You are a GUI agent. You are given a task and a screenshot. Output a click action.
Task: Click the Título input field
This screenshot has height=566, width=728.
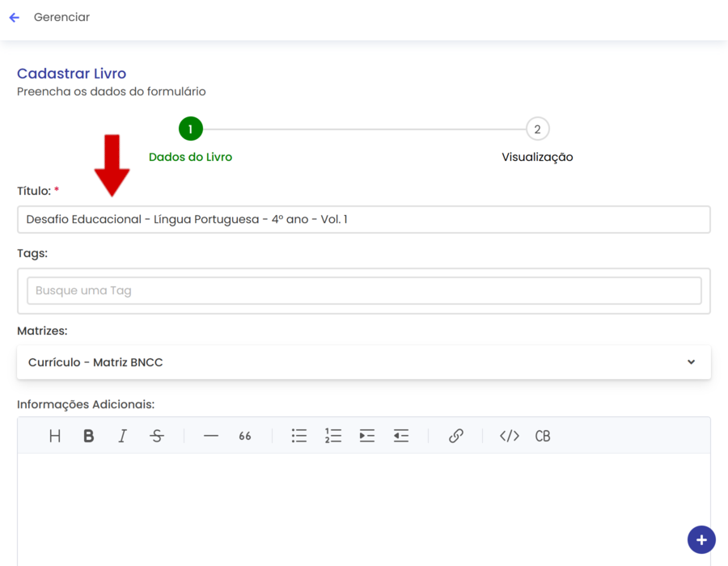(363, 219)
